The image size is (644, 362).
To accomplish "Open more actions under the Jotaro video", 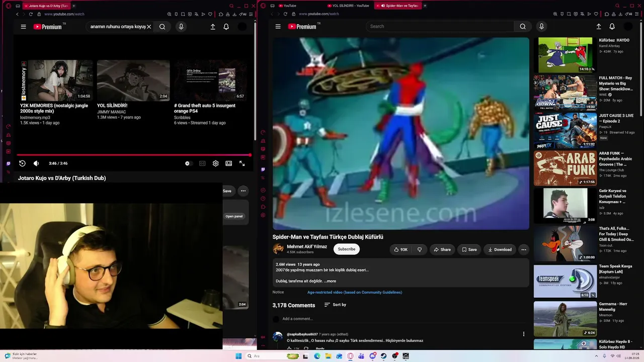I will coord(243,191).
